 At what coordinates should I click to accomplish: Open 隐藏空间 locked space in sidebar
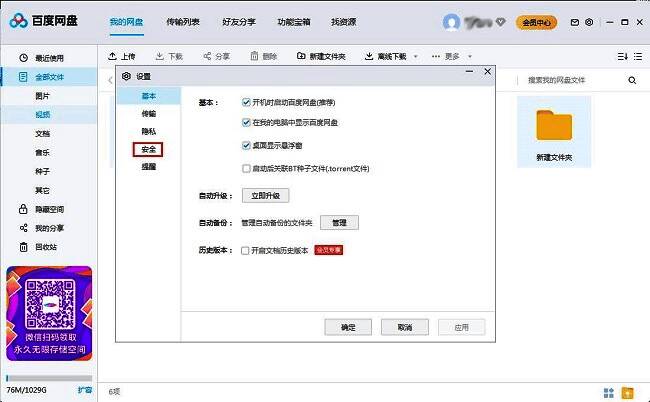[49, 209]
